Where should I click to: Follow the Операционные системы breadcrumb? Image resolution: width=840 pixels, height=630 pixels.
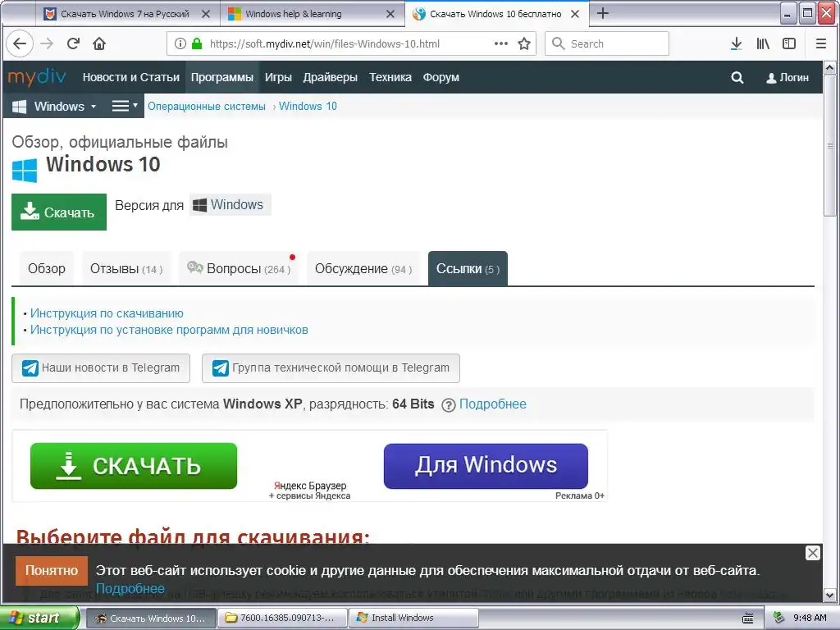coord(207,106)
